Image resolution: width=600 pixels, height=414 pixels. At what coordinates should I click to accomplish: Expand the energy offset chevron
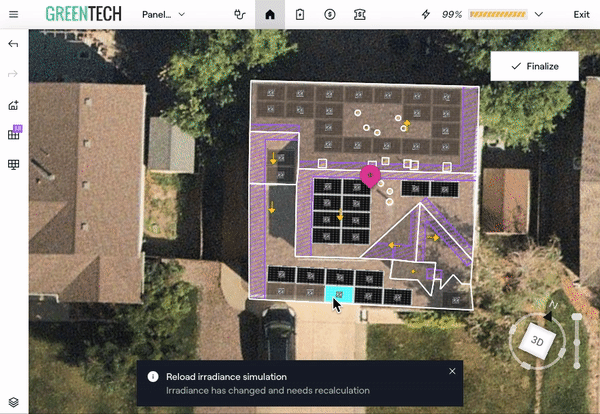click(x=539, y=15)
